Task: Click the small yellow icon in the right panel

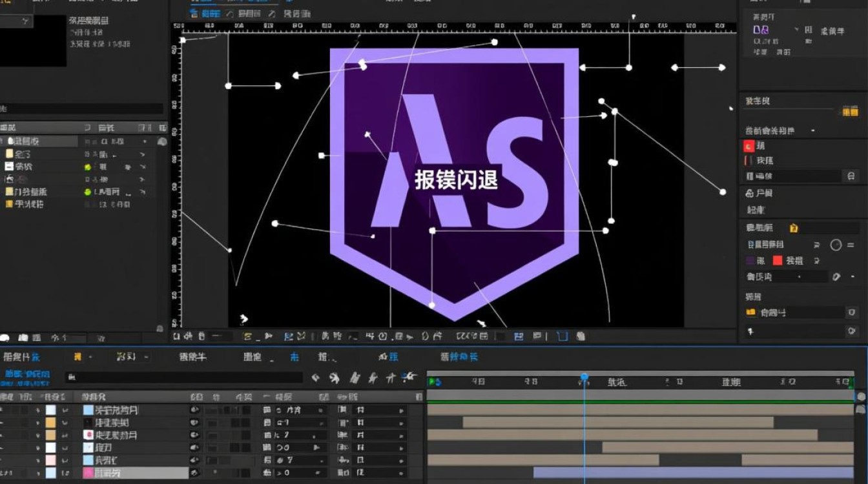Action: coord(794,228)
